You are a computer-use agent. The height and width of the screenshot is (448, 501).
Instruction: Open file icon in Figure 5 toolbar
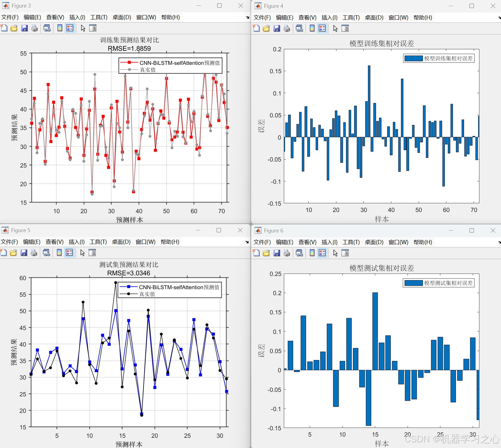point(13,253)
